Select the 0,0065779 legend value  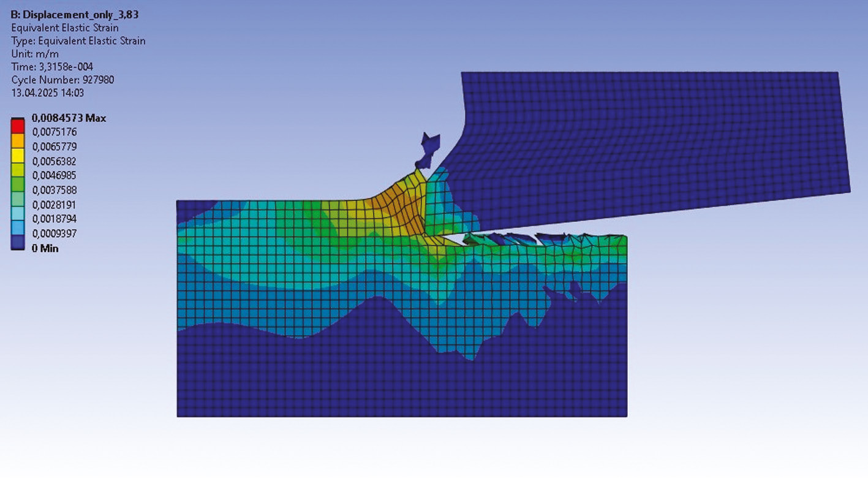point(54,146)
